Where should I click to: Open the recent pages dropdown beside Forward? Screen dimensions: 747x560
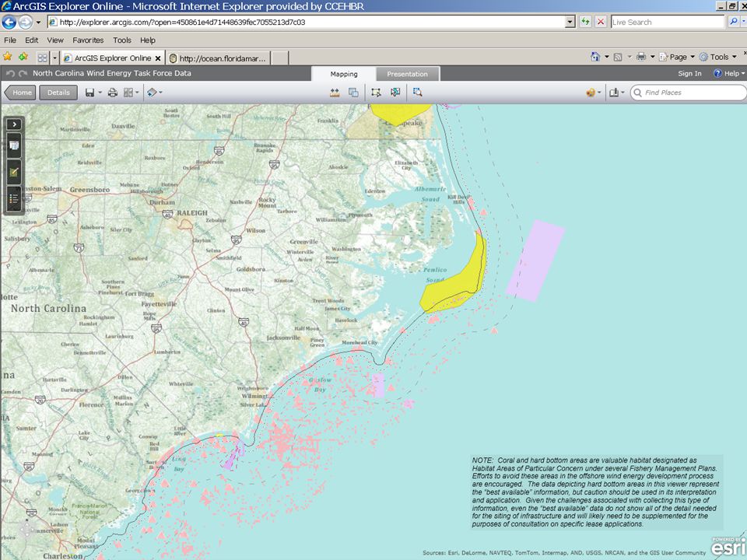click(x=39, y=23)
